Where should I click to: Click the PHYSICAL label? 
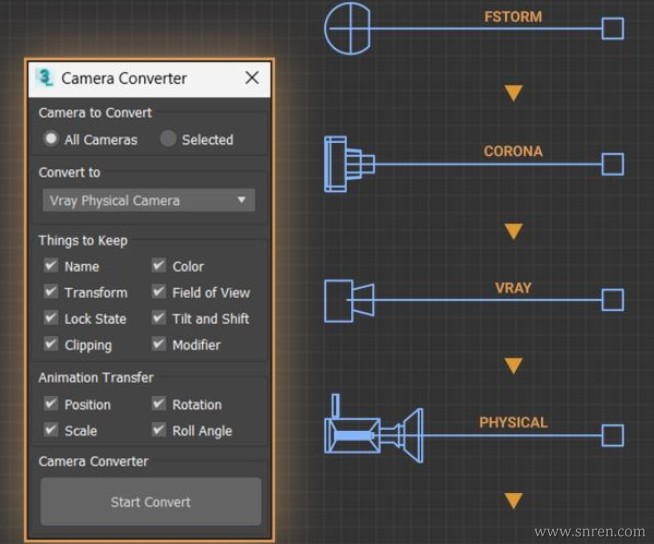[x=513, y=423]
